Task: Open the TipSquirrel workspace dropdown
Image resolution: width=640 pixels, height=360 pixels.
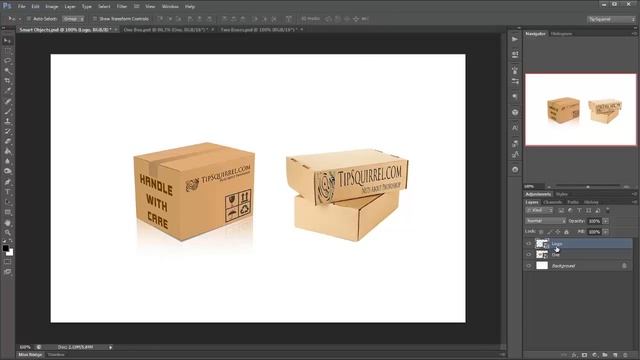Action: 611,19
